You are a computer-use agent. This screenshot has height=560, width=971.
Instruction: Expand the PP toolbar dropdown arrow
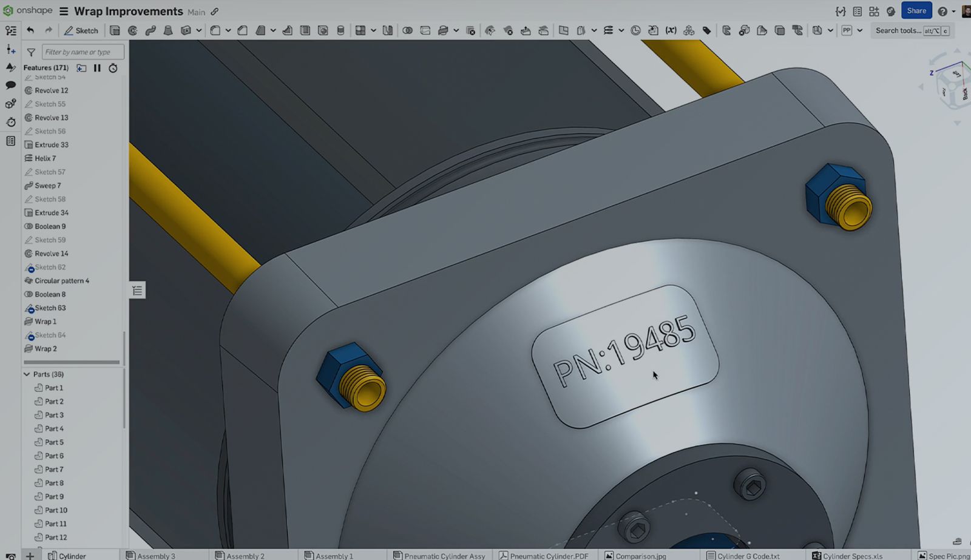(859, 30)
